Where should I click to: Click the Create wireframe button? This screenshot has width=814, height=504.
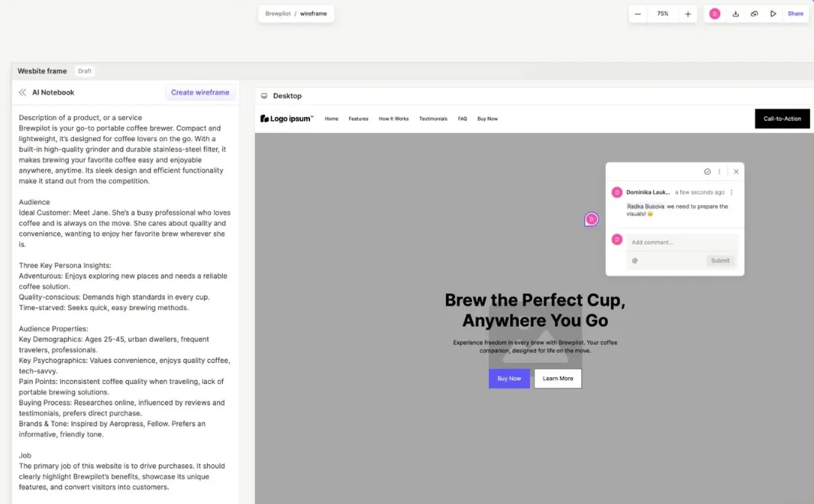tap(200, 92)
